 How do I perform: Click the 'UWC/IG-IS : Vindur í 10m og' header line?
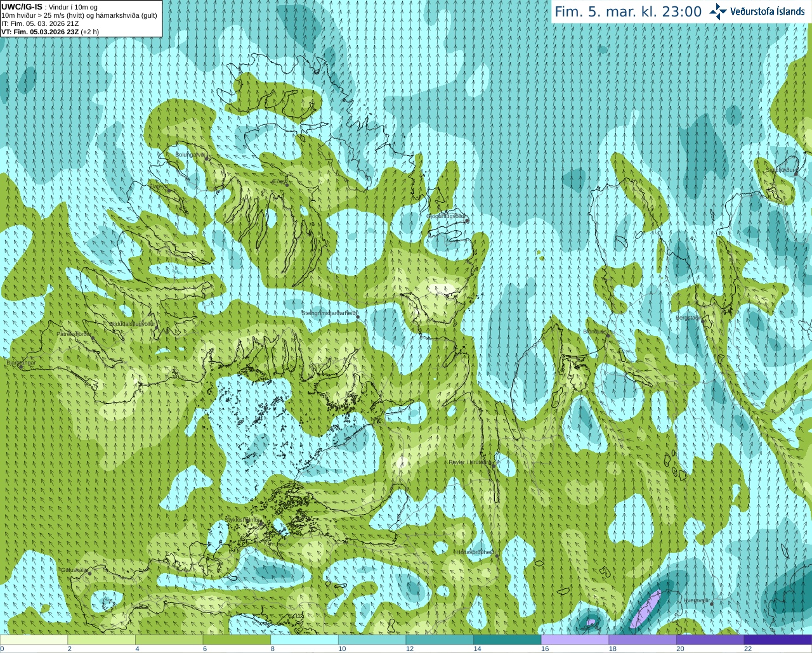pyautogui.click(x=49, y=7)
